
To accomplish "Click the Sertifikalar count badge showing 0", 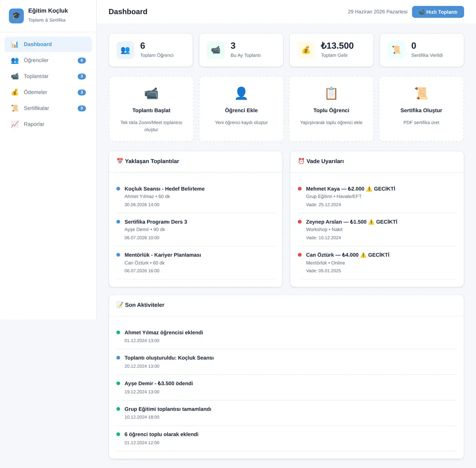I will (x=82, y=108).
